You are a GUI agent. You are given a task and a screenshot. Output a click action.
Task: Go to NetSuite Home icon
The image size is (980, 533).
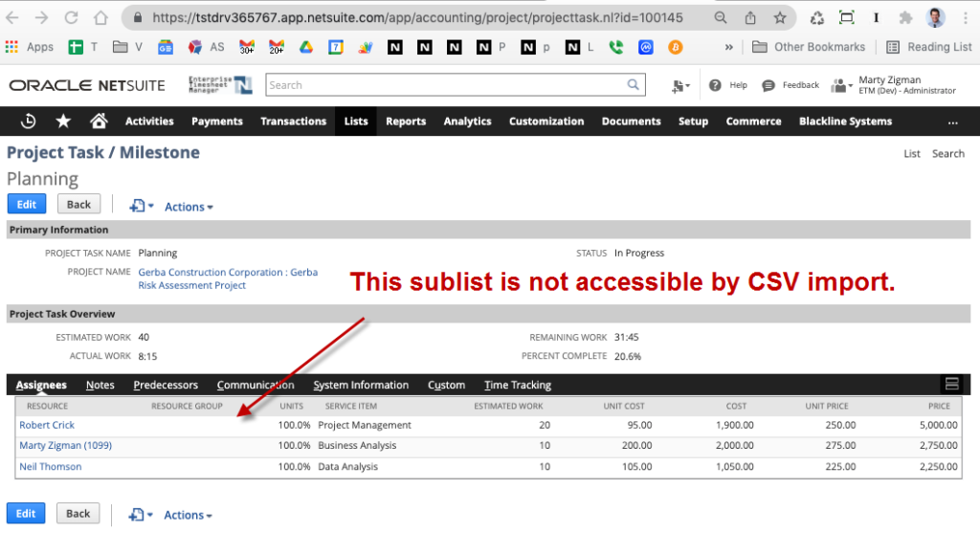(99, 121)
